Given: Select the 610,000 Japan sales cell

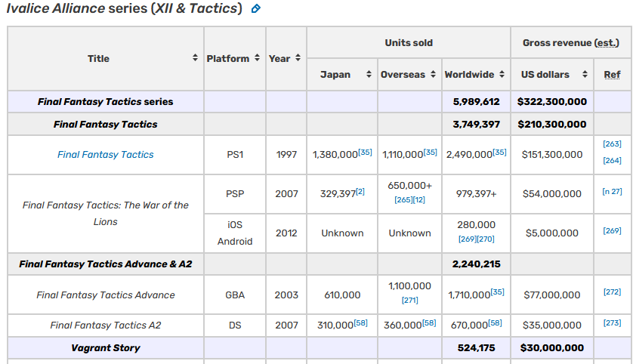Looking at the screenshot, I should (x=342, y=295).
